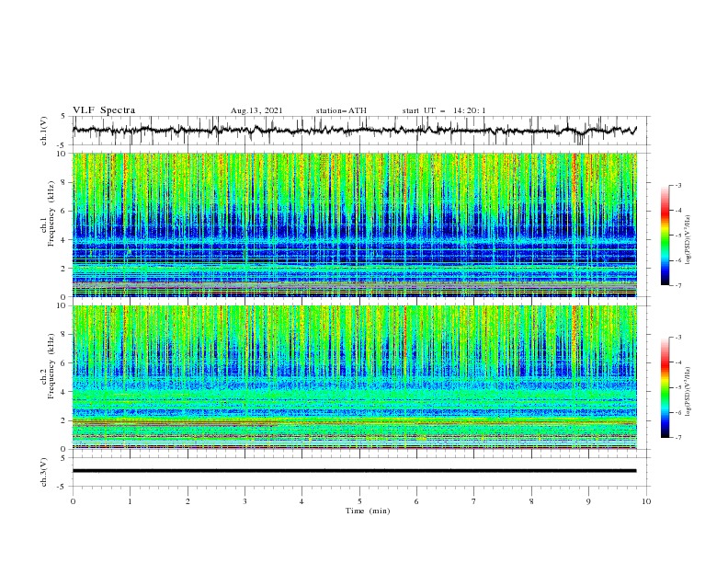Click the ch.3(V) axis label

tap(43, 472)
